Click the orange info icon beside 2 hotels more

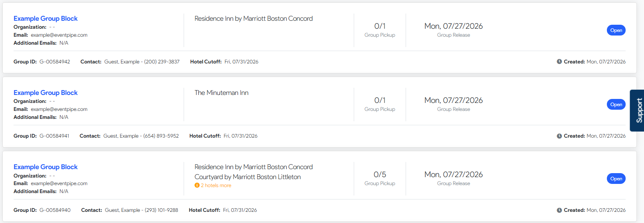(x=197, y=186)
